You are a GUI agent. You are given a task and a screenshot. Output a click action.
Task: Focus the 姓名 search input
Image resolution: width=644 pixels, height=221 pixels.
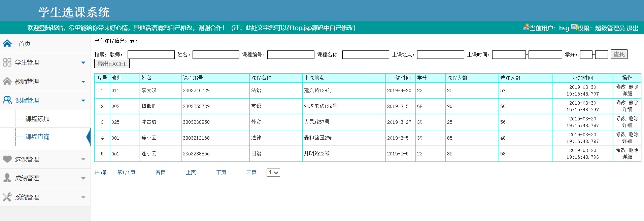tap(216, 54)
